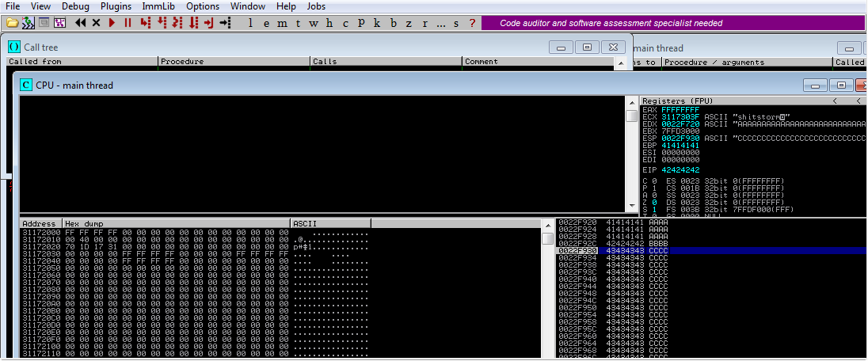Run the program with the red play icon
This screenshot has width=868, height=361.
tap(112, 23)
